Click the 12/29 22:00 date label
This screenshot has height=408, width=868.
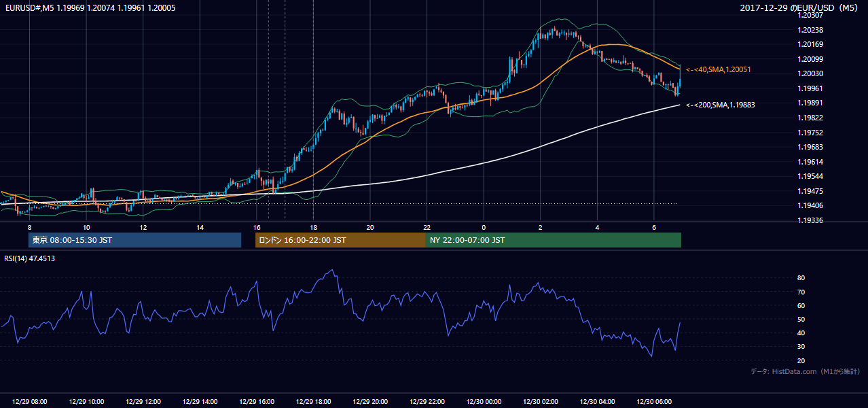(x=427, y=402)
